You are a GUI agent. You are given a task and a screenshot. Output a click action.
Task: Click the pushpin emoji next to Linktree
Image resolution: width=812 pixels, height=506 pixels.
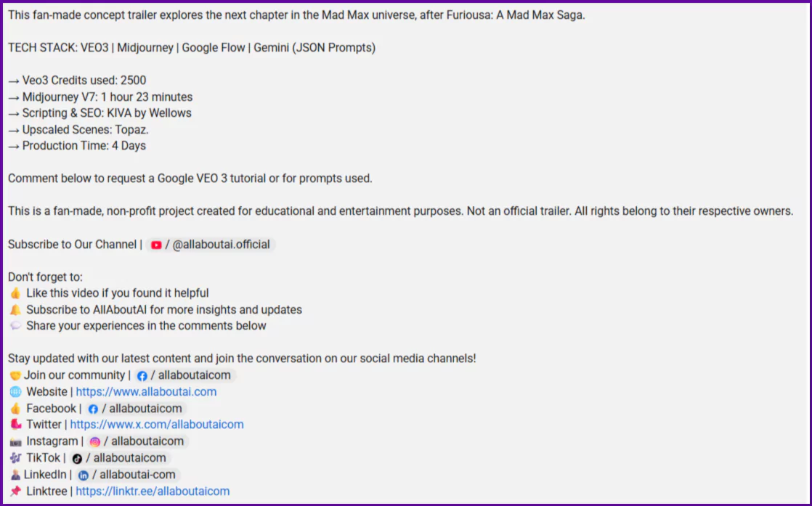[15, 491]
